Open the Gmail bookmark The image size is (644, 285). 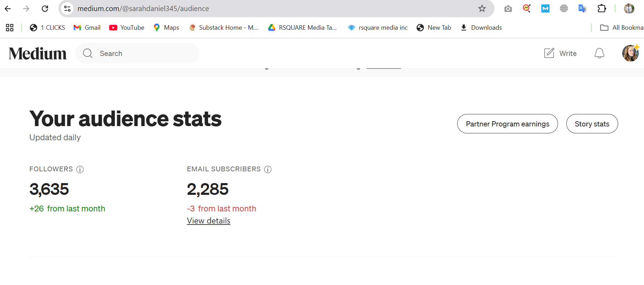coord(87,28)
